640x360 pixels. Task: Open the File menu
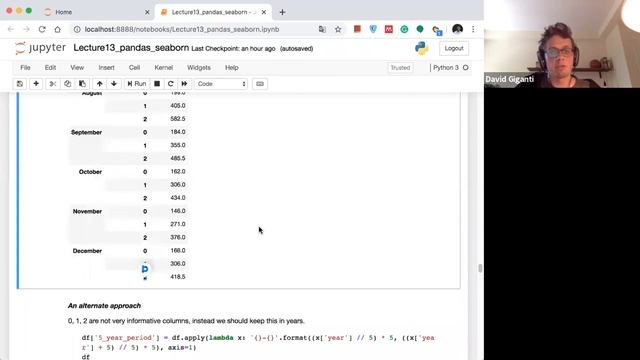pos(25,68)
